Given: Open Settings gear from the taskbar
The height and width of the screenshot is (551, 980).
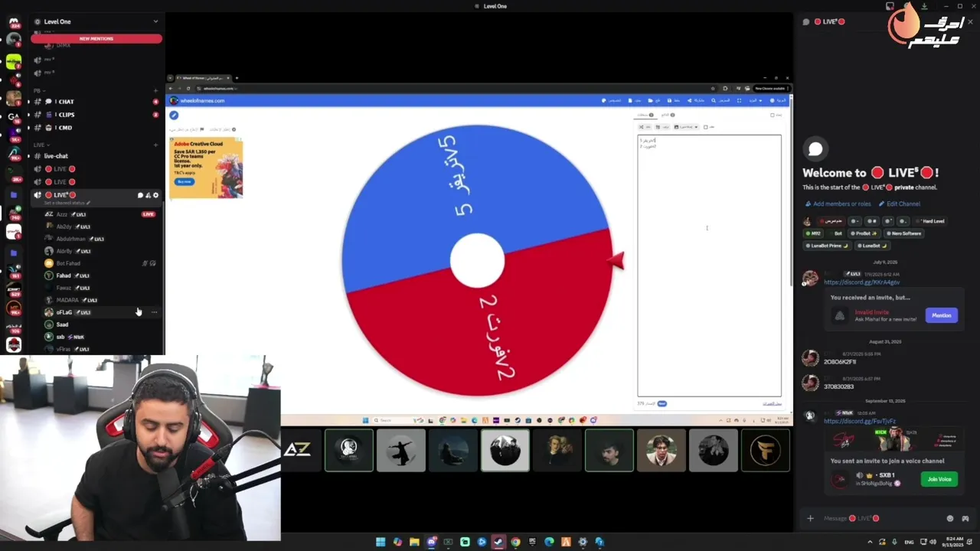Looking at the screenshot, I should click(583, 542).
